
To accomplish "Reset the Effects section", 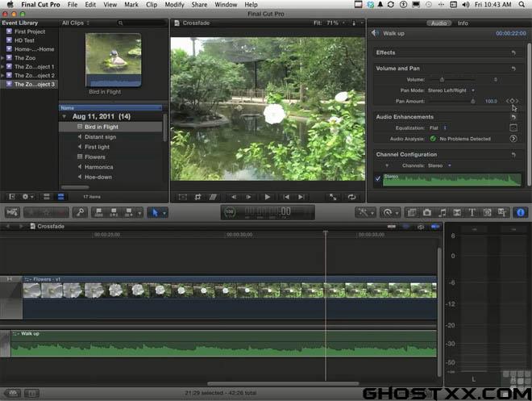I will click(513, 52).
